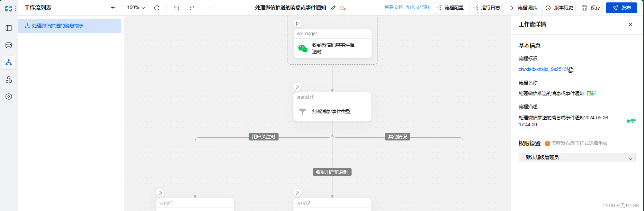Open the database sidebar icon

[9, 45]
